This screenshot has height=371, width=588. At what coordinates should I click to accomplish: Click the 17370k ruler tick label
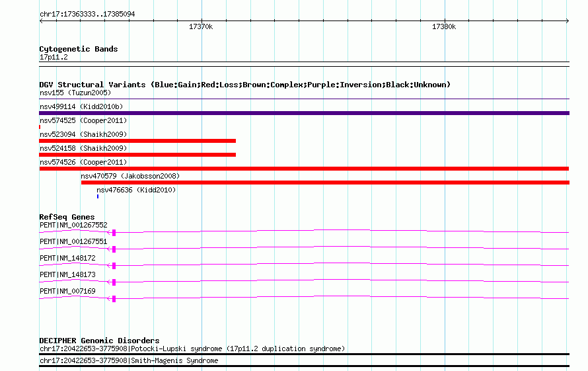pos(201,26)
